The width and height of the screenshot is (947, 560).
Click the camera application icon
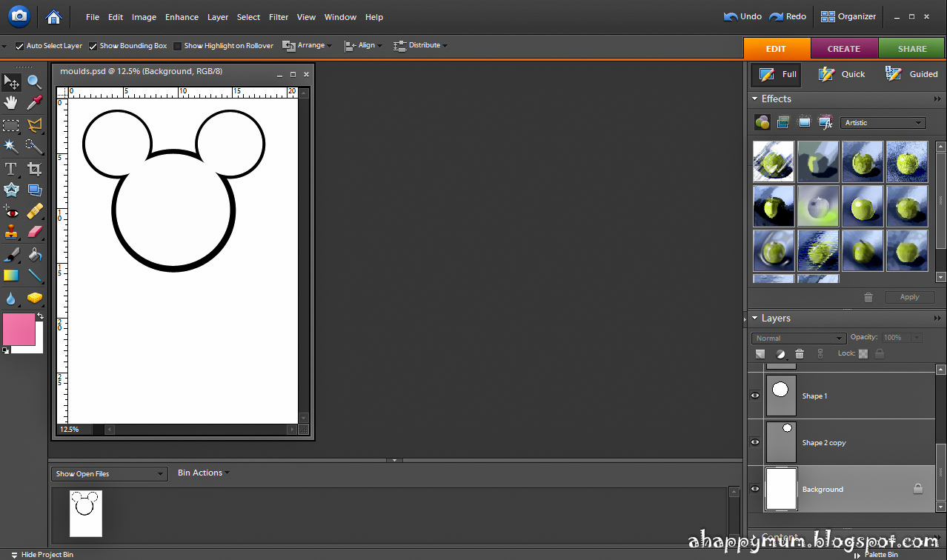(19, 16)
